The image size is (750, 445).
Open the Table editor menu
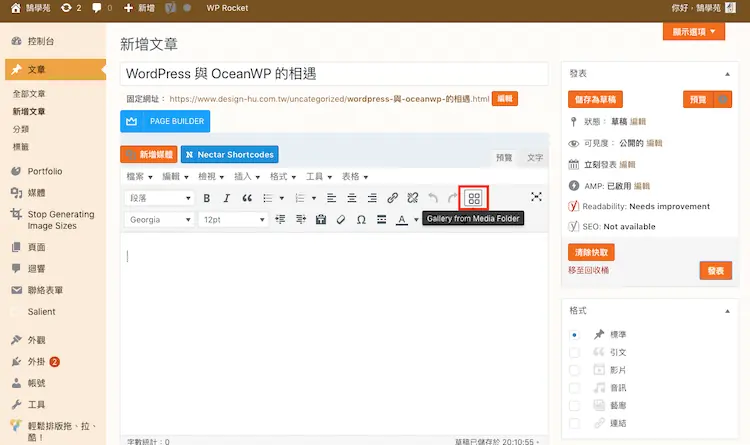tap(354, 177)
